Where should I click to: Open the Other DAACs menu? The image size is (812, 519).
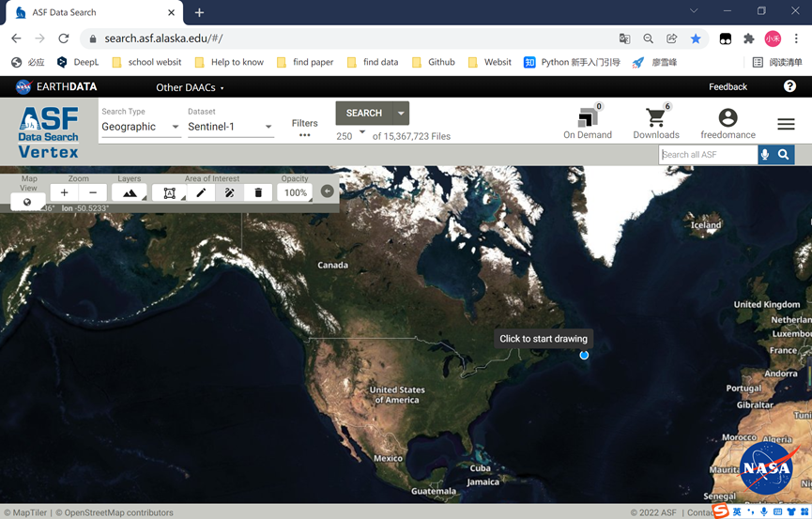(190, 87)
